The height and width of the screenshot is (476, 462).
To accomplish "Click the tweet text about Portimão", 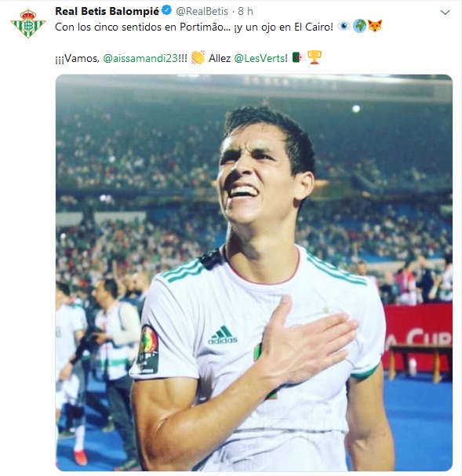I will [x=194, y=27].
